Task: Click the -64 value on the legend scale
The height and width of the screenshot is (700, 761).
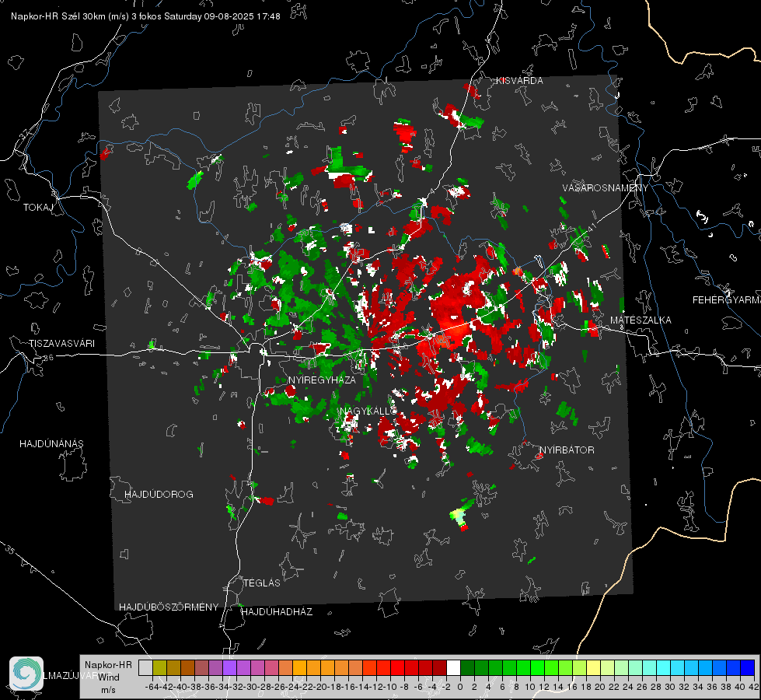Action: 152,687
